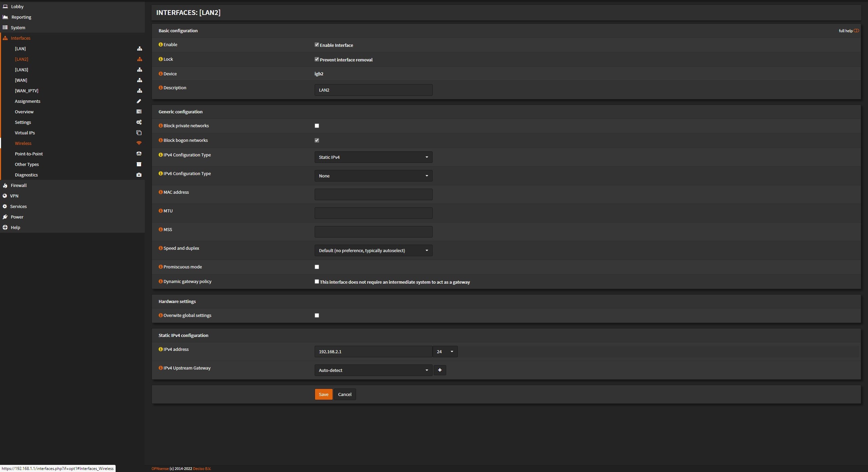This screenshot has width=868, height=472.
Task: Open the [WAN_IPTV] interface page
Action: point(26,91)
